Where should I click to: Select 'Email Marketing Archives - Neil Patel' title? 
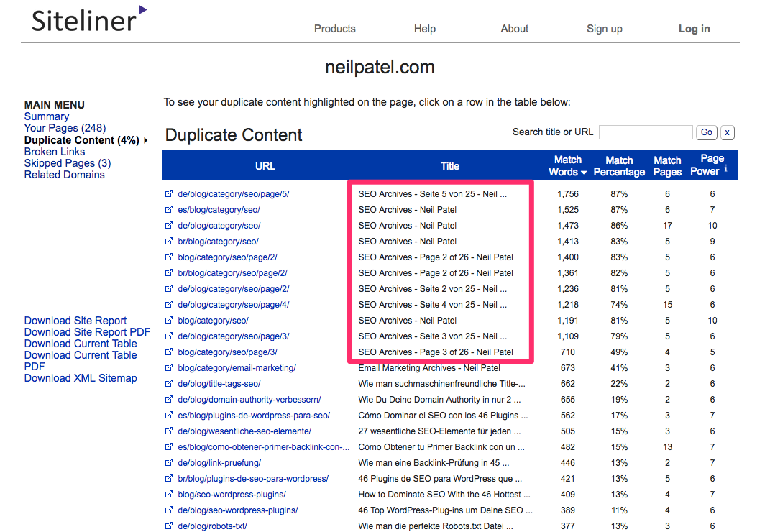(x=429, y=368)
